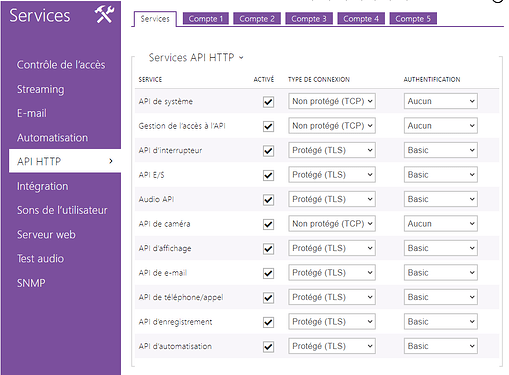Collapse the Services API HTTP section
Screen dimensions: 509x375
coord(241,58)
